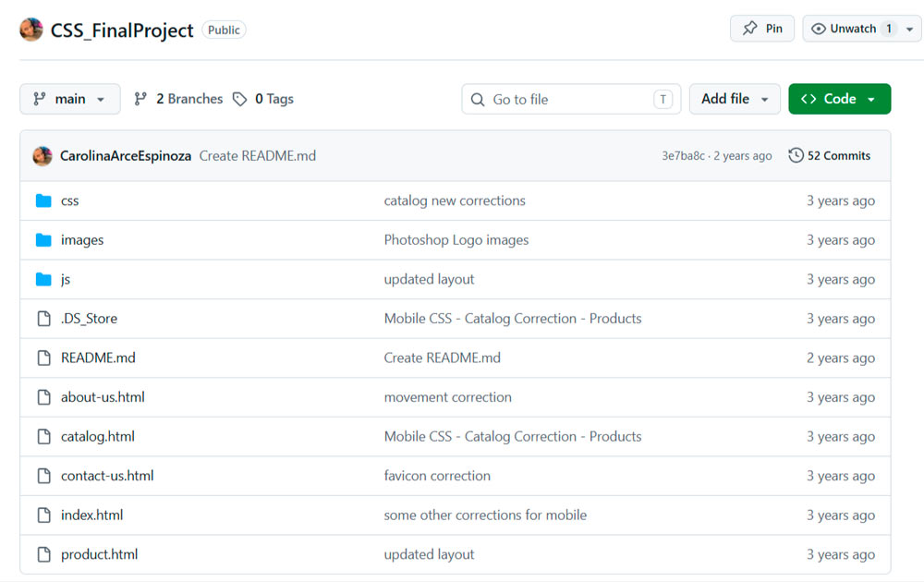Click the .DS_Store file icon
This screenshot has height=582, width=924.
(43, 319)
